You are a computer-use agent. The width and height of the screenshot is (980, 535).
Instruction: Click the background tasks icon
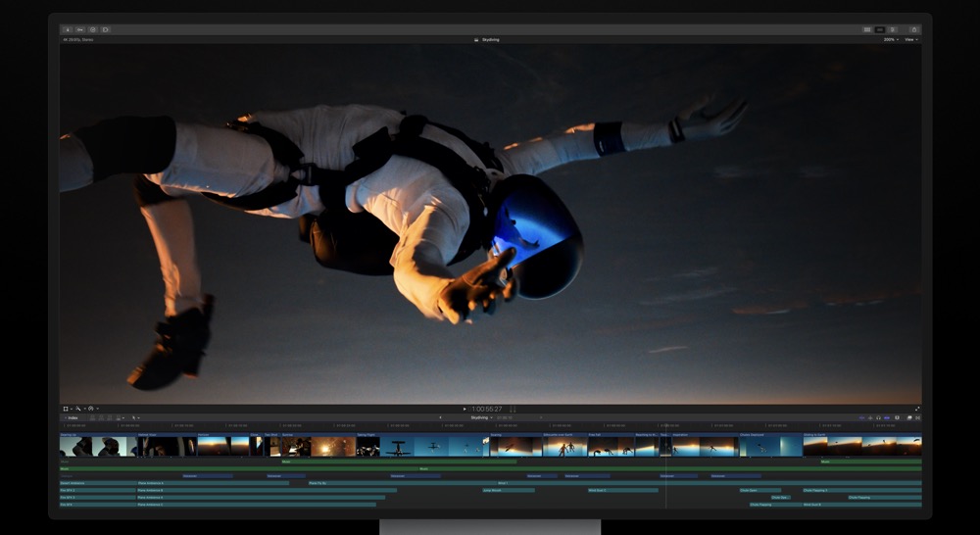click(93, 29)
